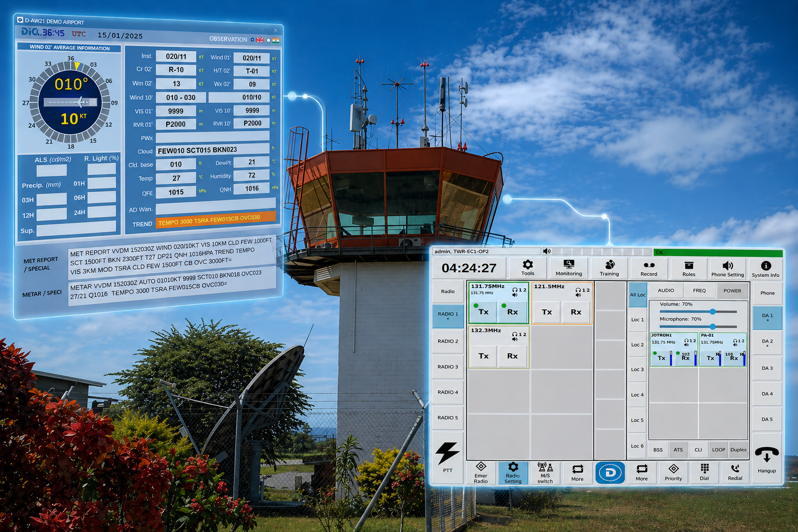Screen dimensions: 798x532
Task: Toggle Tx on the 121.5MHz channel
Action: pyautogui.click(x=547, y=312)
